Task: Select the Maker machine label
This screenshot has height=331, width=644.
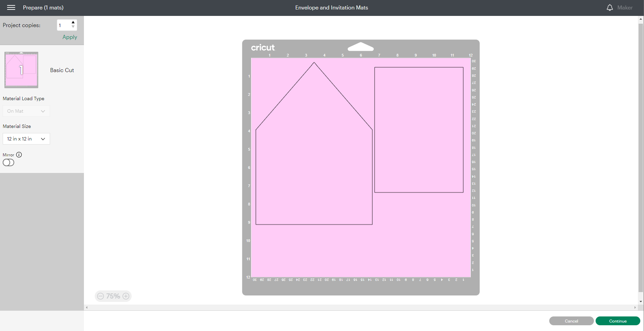Action: point(625,7)
